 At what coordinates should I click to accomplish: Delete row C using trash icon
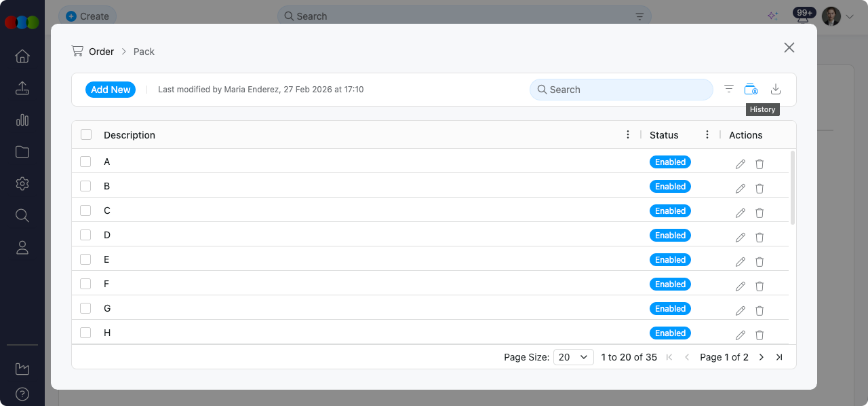click(x=759, y=213)
